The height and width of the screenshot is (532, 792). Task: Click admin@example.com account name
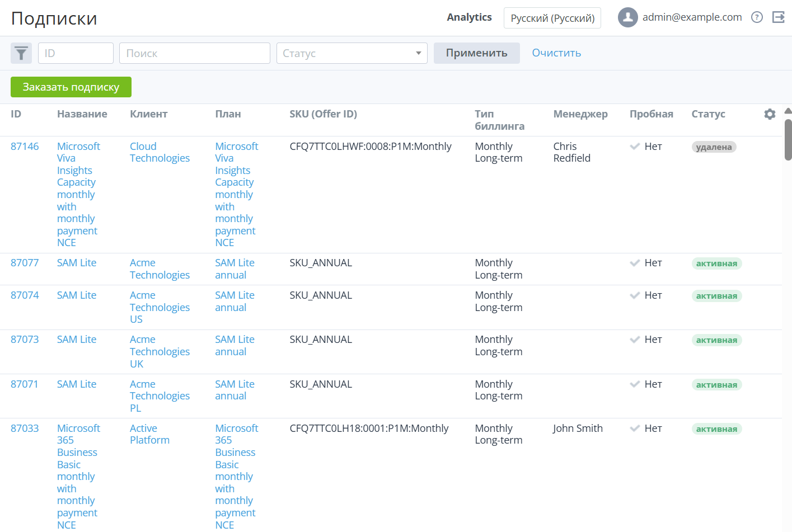pos(692,17)
